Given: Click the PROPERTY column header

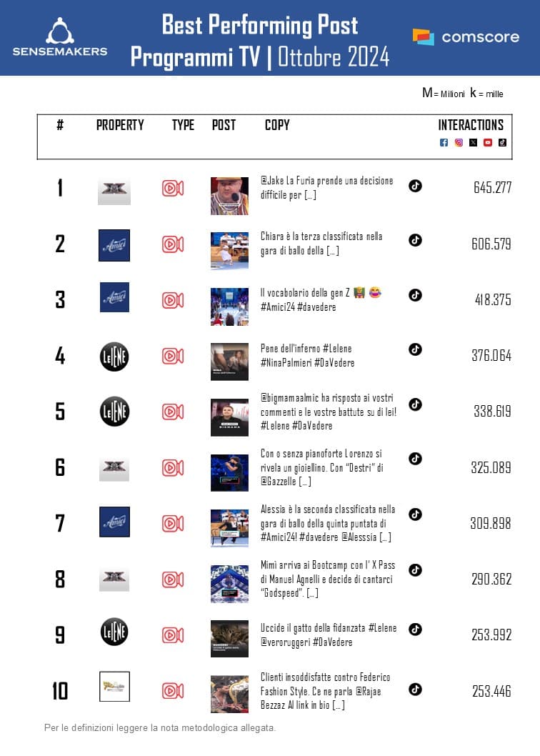Looking at the screenshot, I should (x=120, y=125).
